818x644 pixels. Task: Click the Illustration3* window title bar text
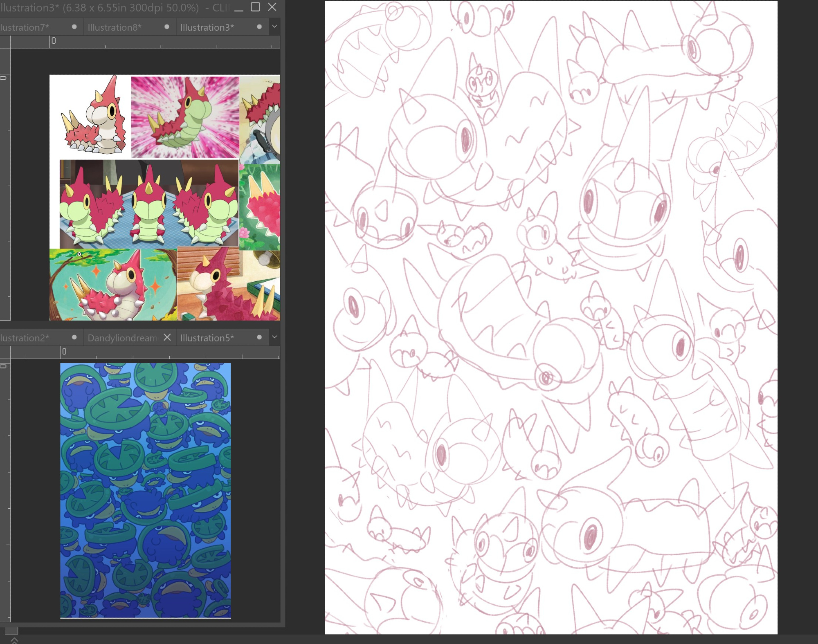click(115, 7)
